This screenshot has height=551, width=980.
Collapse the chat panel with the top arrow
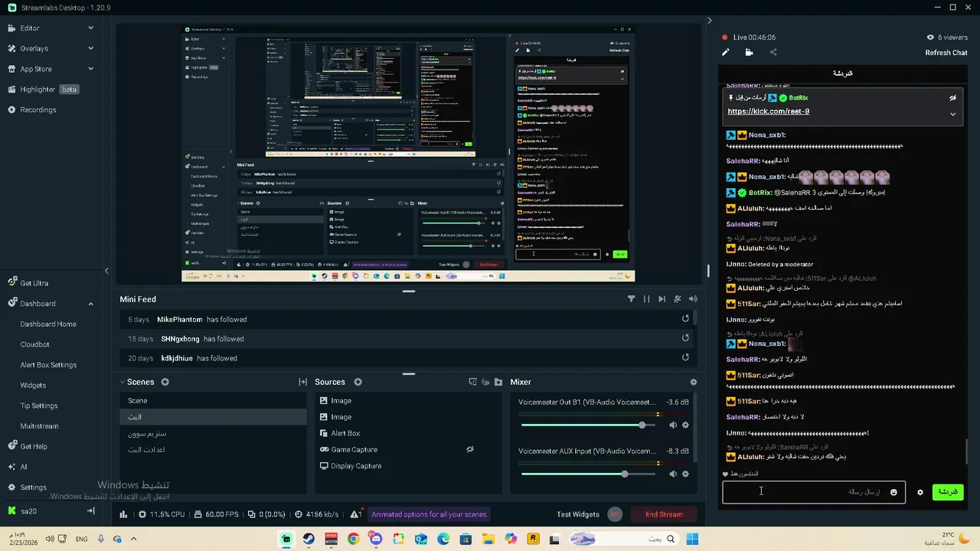(709, 21)
